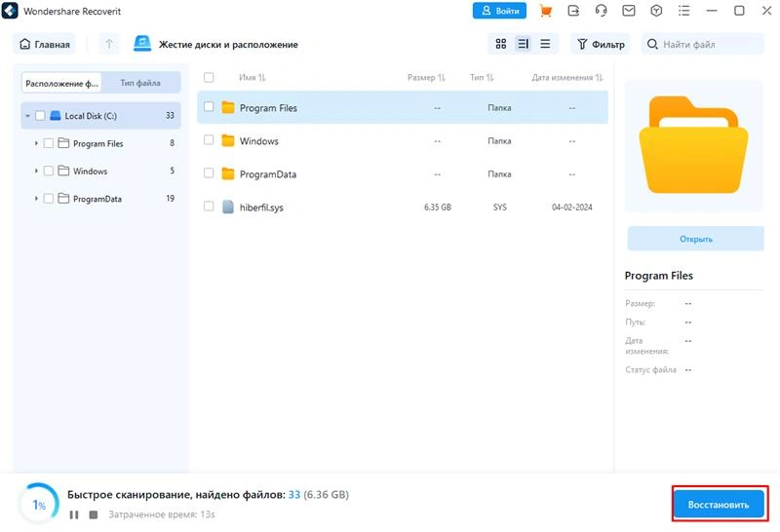The image size is (780, 532).
Task: Toggle the select-all checkbox in header
Action: tap(209, 77)
